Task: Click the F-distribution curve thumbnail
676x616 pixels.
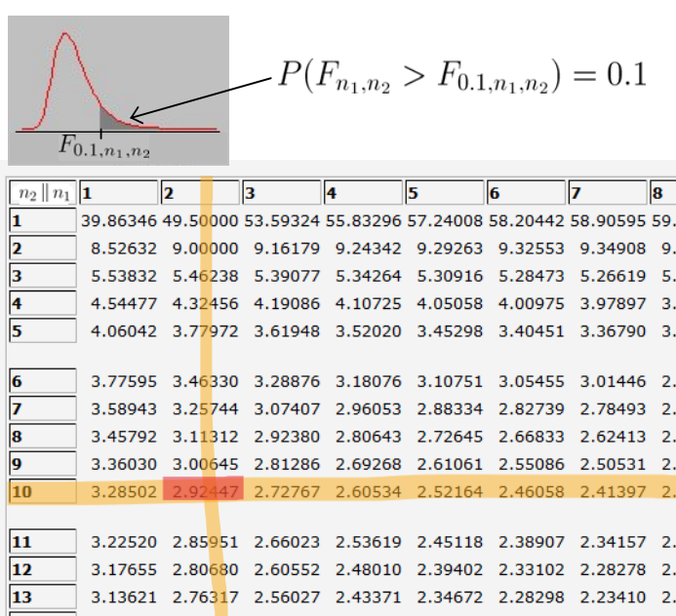Action: click(x=118, y=90)
